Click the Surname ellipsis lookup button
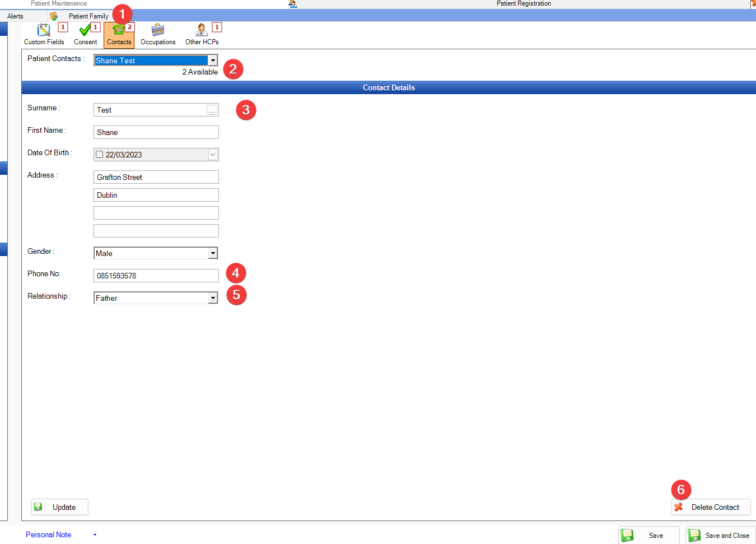Viewport: 756px width, 544px height. [212, 110]
